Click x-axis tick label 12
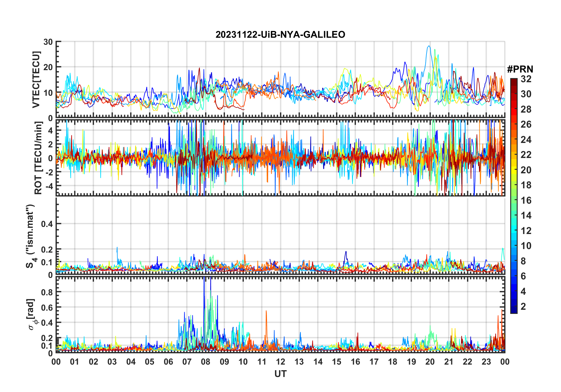 [280, 362]
